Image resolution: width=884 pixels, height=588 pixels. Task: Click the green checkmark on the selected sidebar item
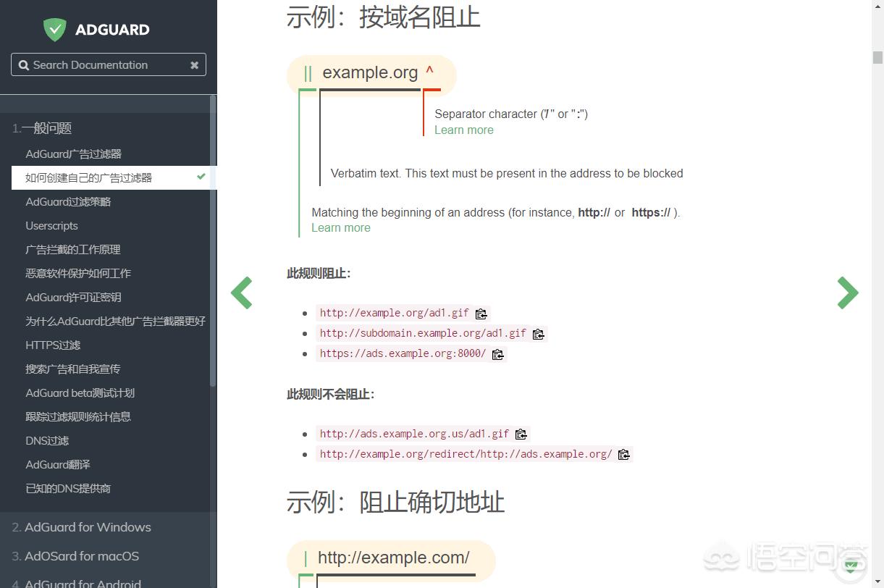click(201, 177)
